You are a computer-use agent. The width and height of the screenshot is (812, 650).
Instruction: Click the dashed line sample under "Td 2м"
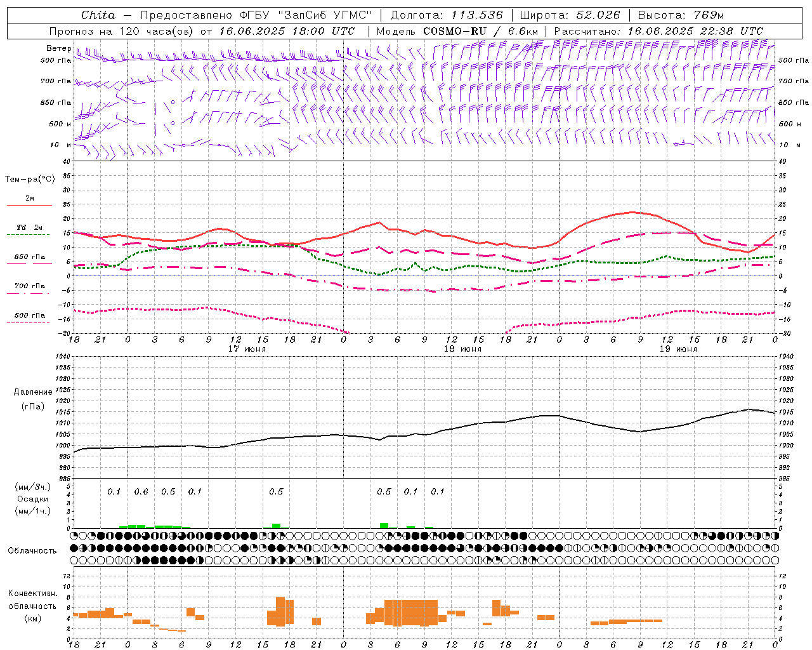[x=29, y=235]
